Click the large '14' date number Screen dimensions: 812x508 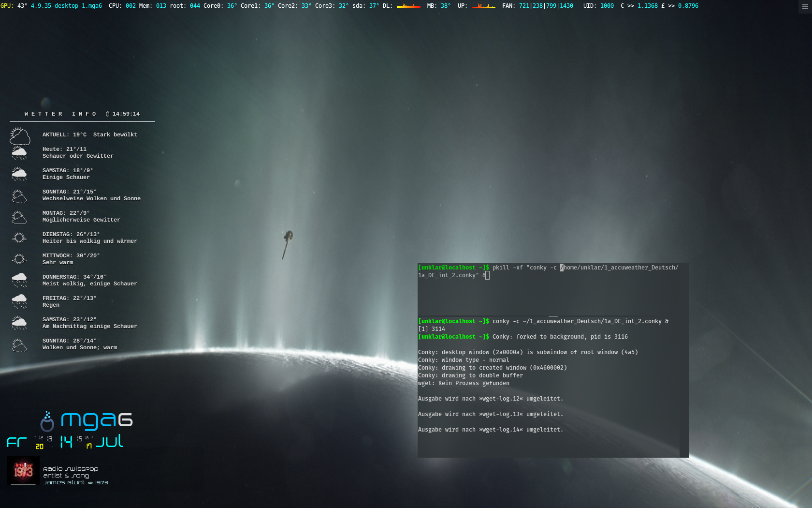pos(66,442)
